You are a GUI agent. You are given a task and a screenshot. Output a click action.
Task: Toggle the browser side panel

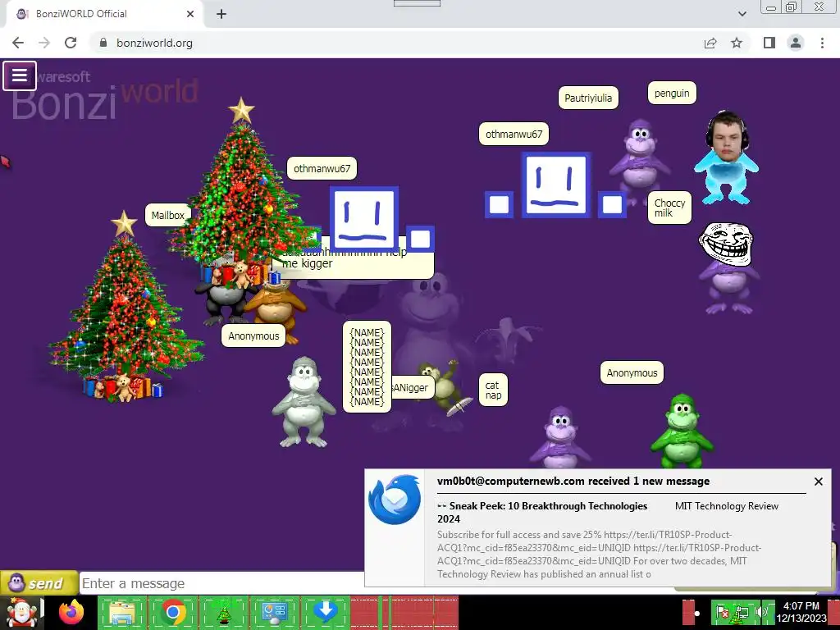[x=769, y=43]
